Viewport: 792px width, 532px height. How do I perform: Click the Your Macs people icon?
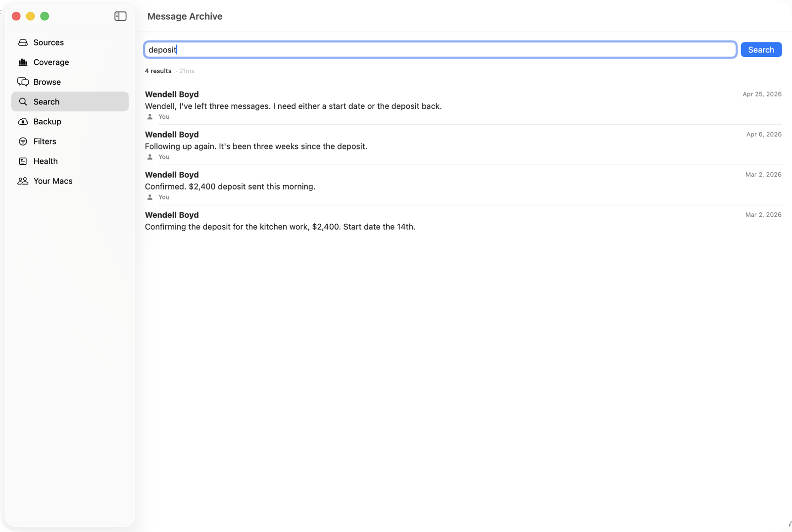coord(23,181)
